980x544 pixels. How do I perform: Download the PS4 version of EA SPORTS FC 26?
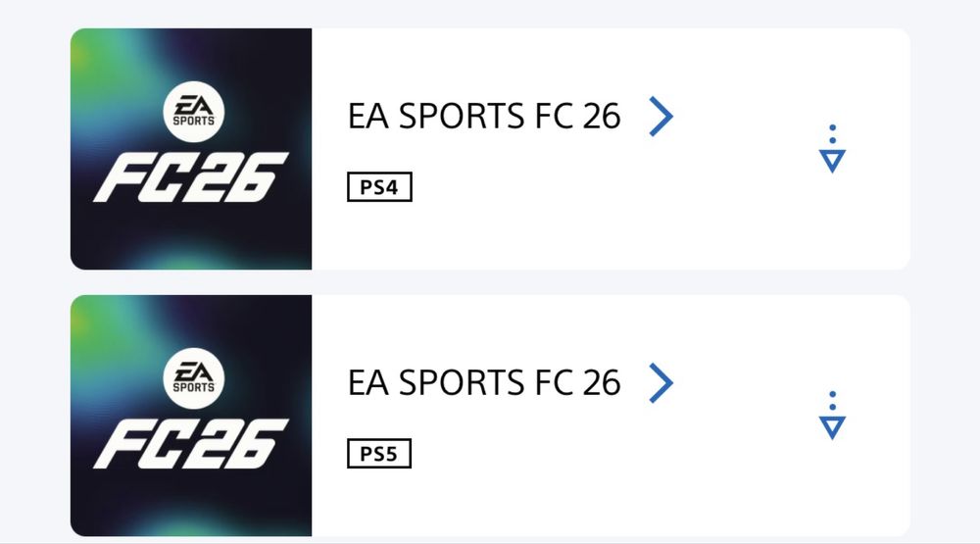832,150
